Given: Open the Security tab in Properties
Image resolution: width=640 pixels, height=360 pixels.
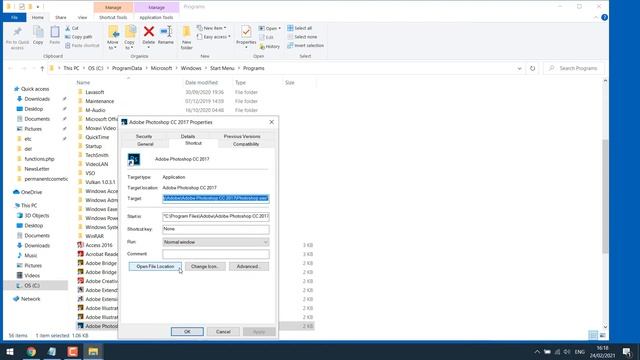Looking at the screenshot, I should coord(144,136).
